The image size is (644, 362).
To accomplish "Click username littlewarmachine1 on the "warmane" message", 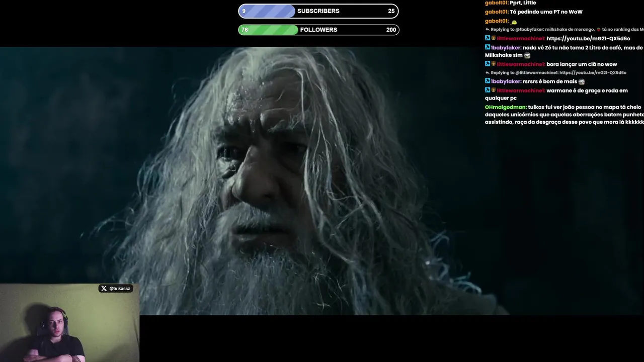I will click(521, 90).
